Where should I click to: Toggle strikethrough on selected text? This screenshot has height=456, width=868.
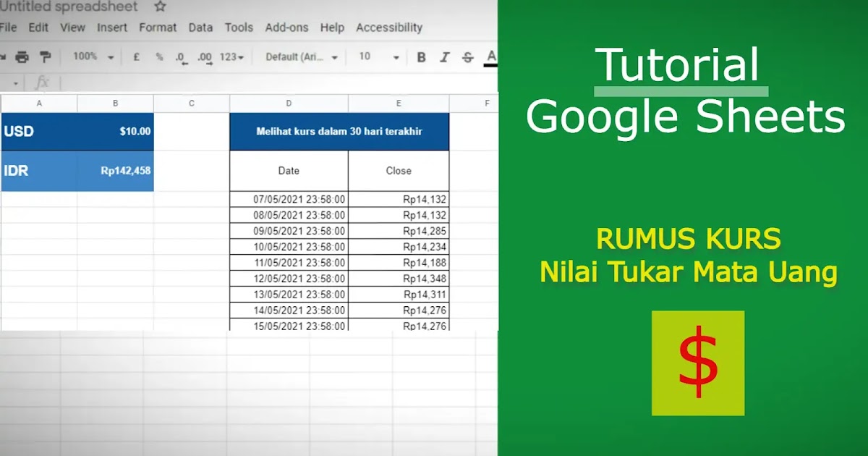tap(467, 56)
